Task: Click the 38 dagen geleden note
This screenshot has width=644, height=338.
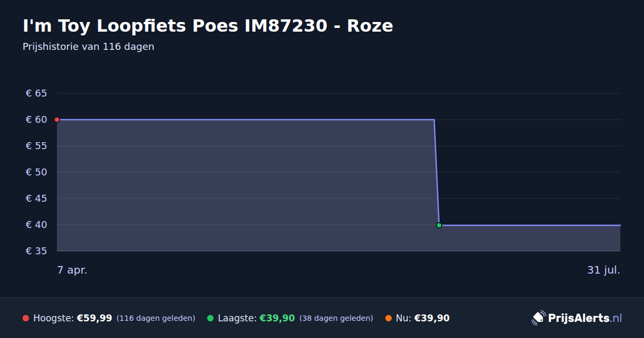Action: [x=336, y=318]
